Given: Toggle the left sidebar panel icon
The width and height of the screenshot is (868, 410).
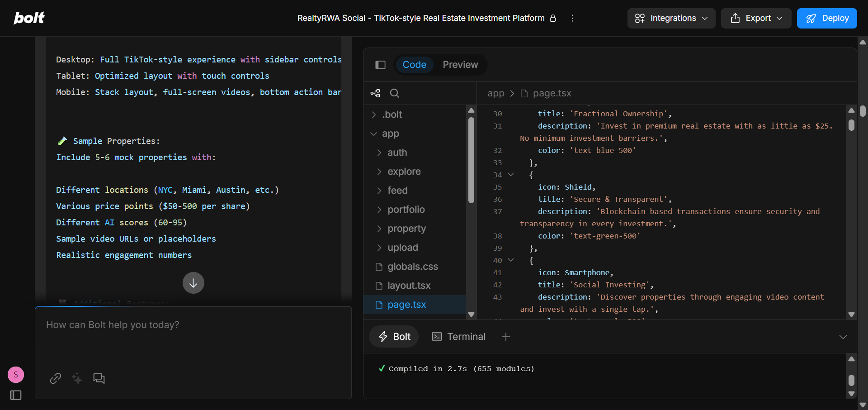Looking at the screenshot, I should click(x=16, y=395).
